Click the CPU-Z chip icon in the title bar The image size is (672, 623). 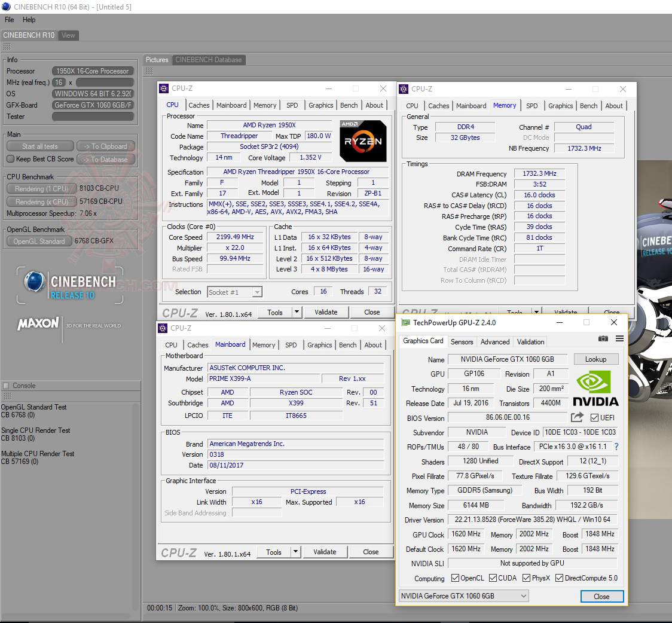click(163, 88)
